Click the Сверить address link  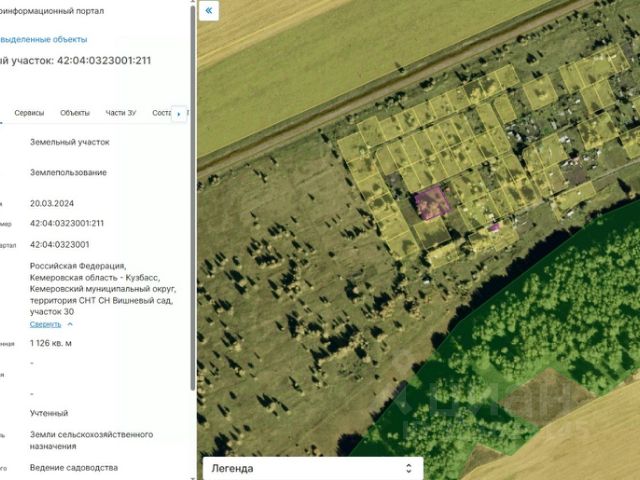click(x=45, y=324)
